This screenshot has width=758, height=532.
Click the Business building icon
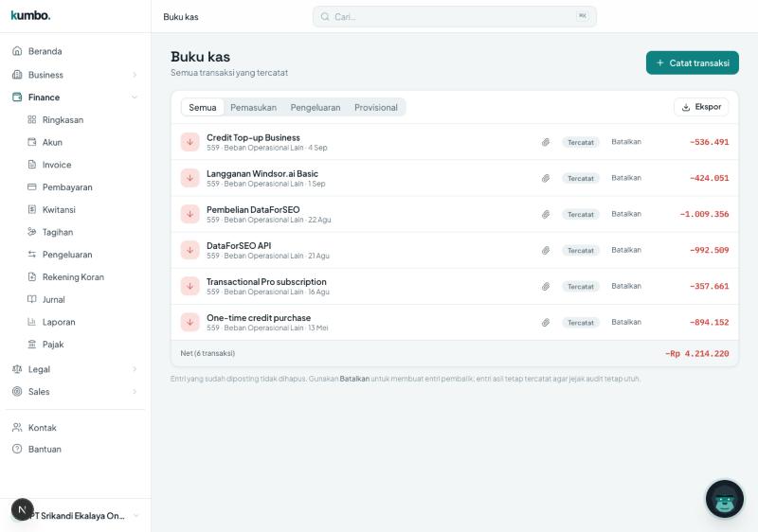pyautogui.click(x=17, y=75)
